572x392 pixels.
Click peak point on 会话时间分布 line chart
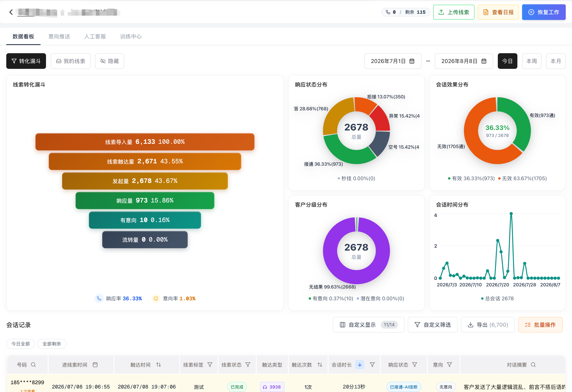[x=511, y=214]
